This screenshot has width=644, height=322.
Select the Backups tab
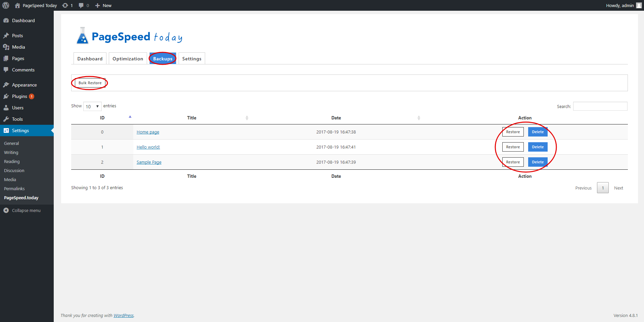[163, 58]
